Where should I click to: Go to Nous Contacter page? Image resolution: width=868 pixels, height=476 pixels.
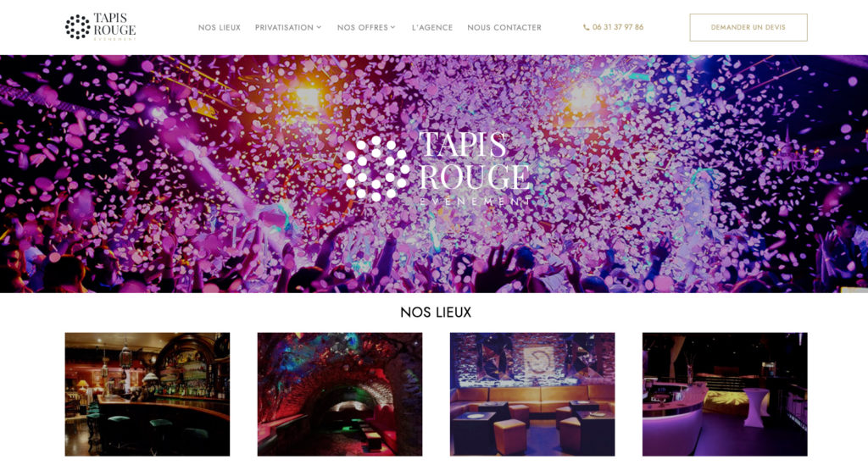pyautogui.click(x=504, y=27)
